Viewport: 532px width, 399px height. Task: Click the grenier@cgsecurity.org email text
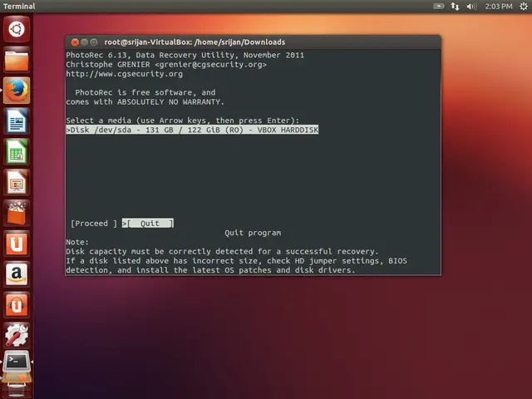(210, 65)
